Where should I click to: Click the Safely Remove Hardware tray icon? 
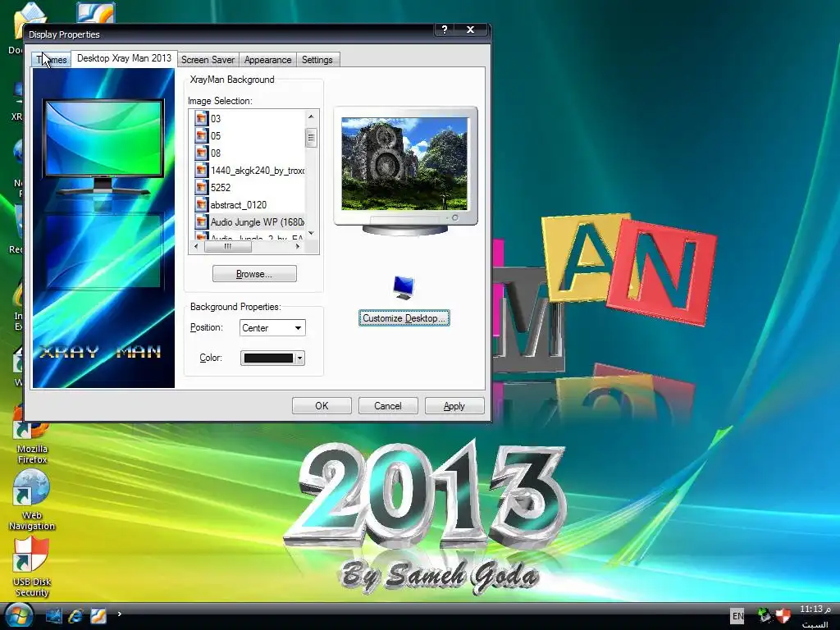(x=765, y=615)
